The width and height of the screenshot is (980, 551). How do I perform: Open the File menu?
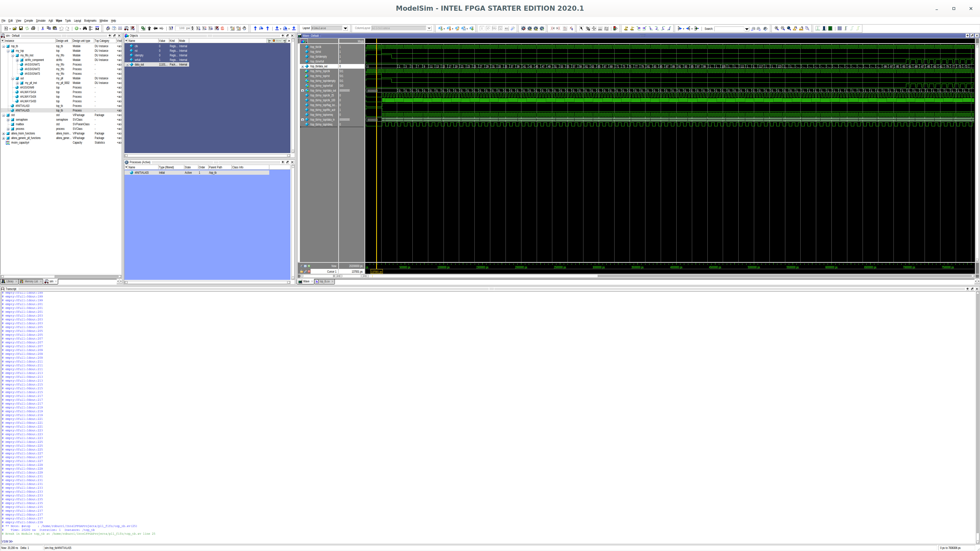pos(3,21)
